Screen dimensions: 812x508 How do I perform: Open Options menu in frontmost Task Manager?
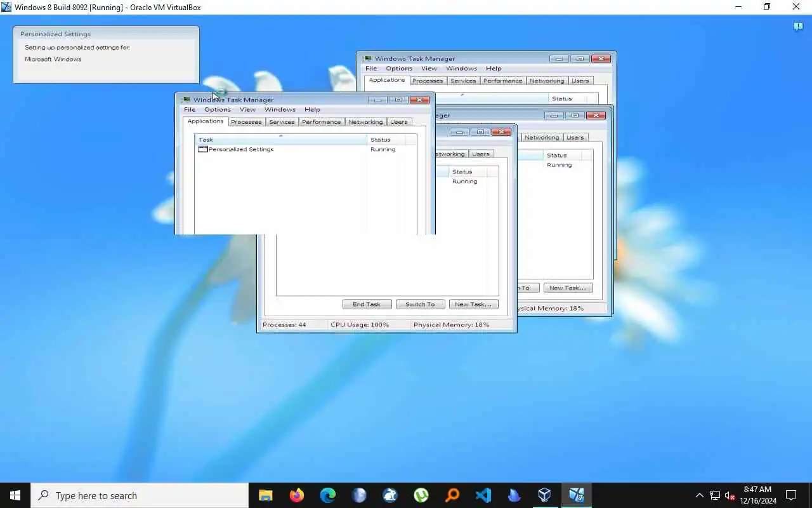(218, 109)
